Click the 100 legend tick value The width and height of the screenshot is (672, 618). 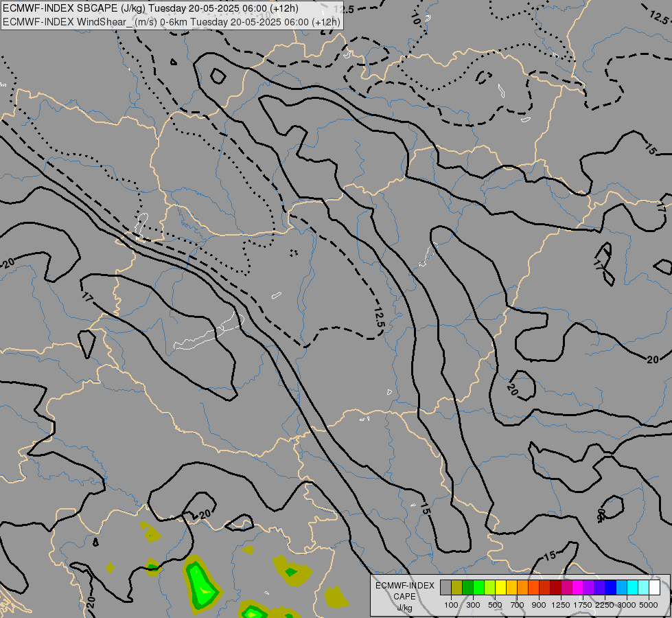(x=451, y=605)
